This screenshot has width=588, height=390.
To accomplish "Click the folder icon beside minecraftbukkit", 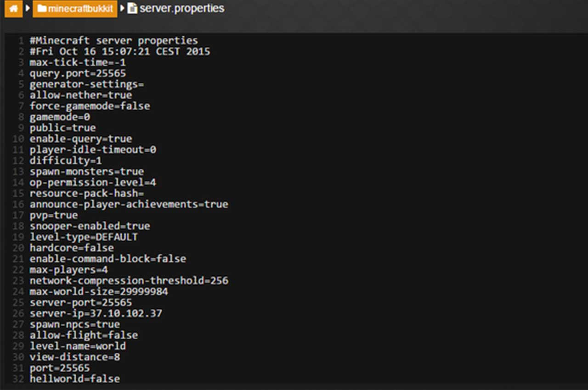I will pos(42,9).
